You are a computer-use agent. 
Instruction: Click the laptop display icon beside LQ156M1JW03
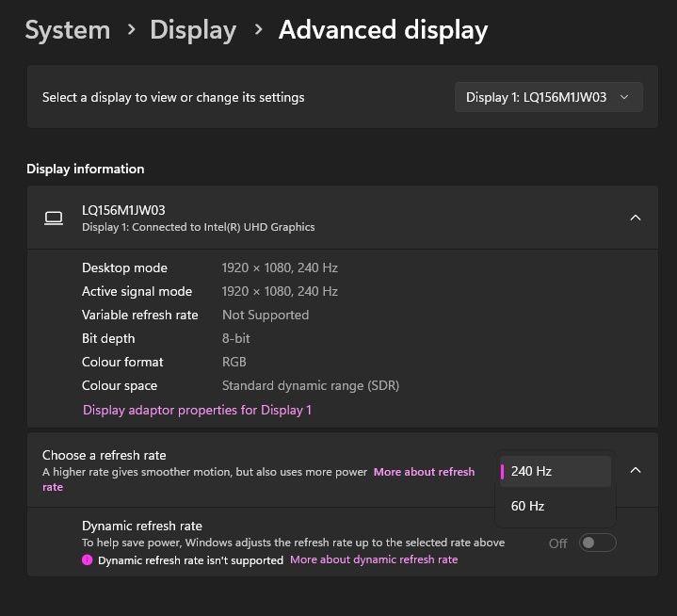(54, 218)
